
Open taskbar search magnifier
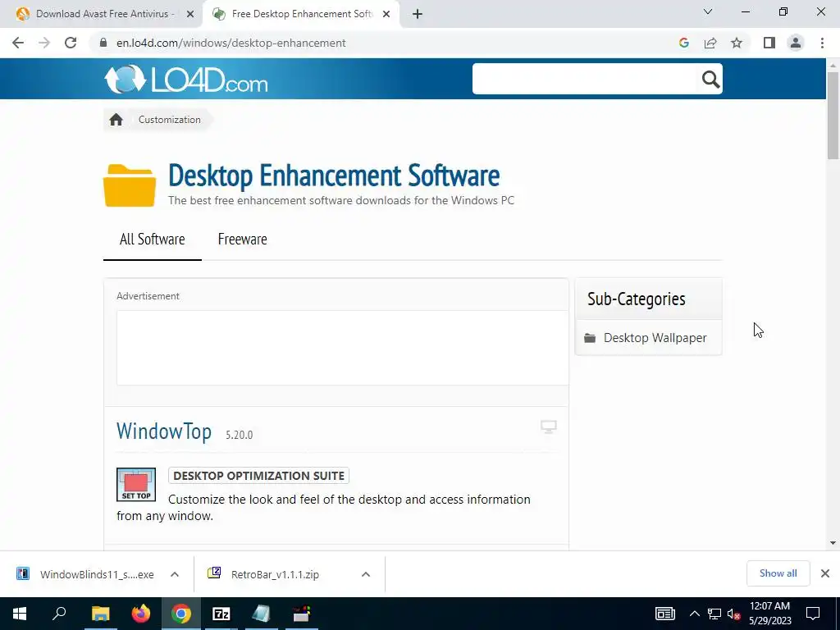tap(59, 614)
